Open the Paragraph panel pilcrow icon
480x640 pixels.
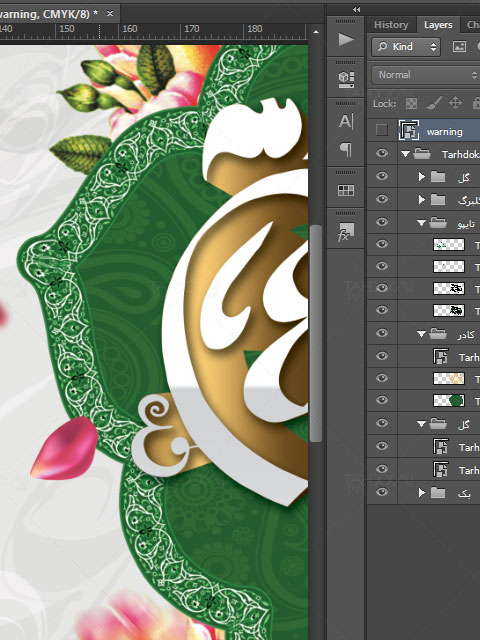click(346, 149)
